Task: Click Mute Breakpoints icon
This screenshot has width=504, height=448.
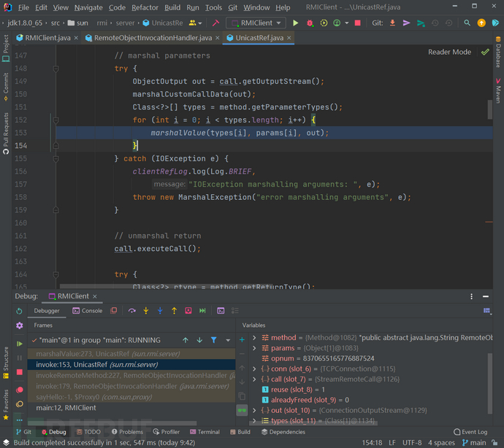Action: pos(19,404)
